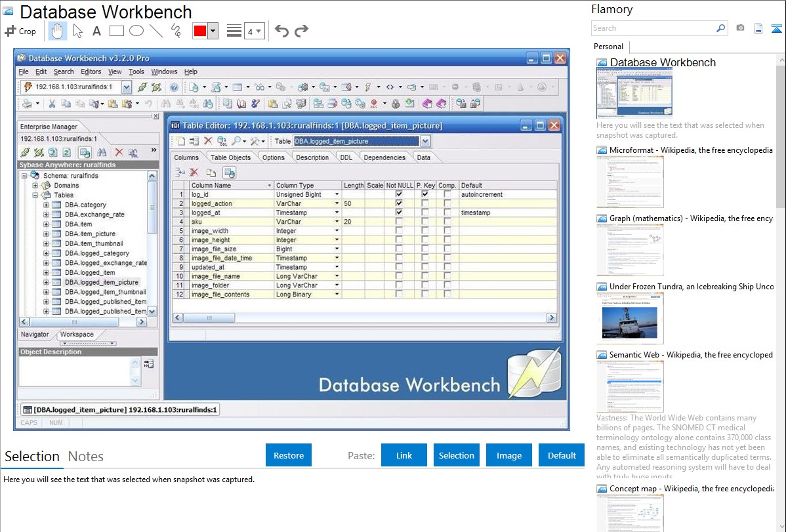Click the camera capture icon

(740, 28)
